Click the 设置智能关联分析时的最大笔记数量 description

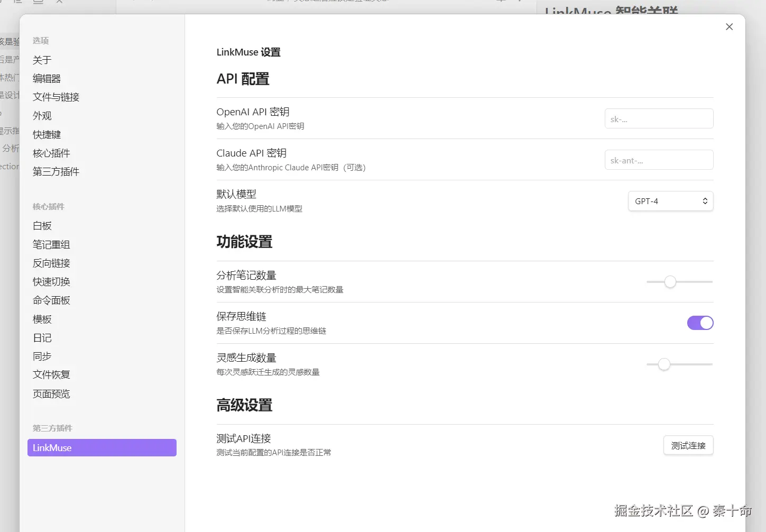[x=280, y=289]
